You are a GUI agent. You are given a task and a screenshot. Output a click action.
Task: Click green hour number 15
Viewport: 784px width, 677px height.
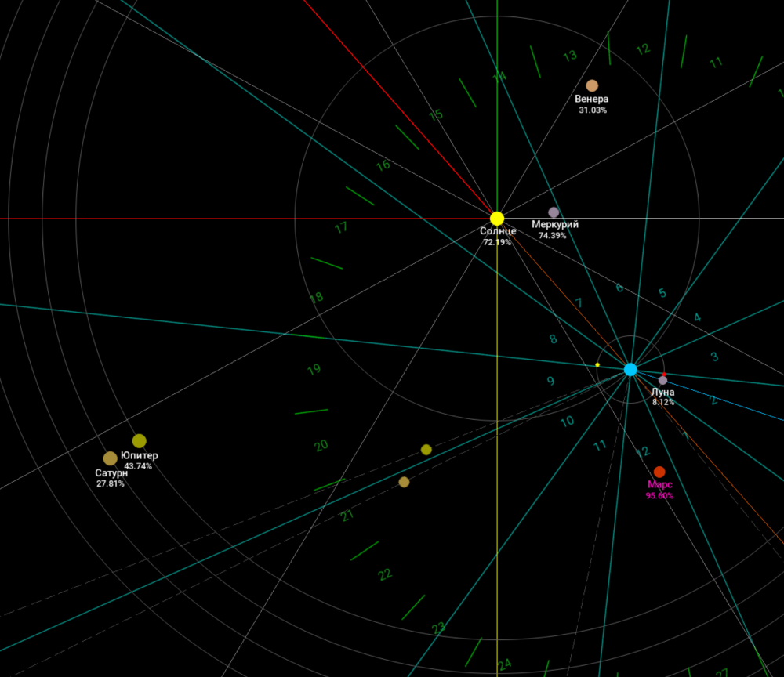click(436, 115)
